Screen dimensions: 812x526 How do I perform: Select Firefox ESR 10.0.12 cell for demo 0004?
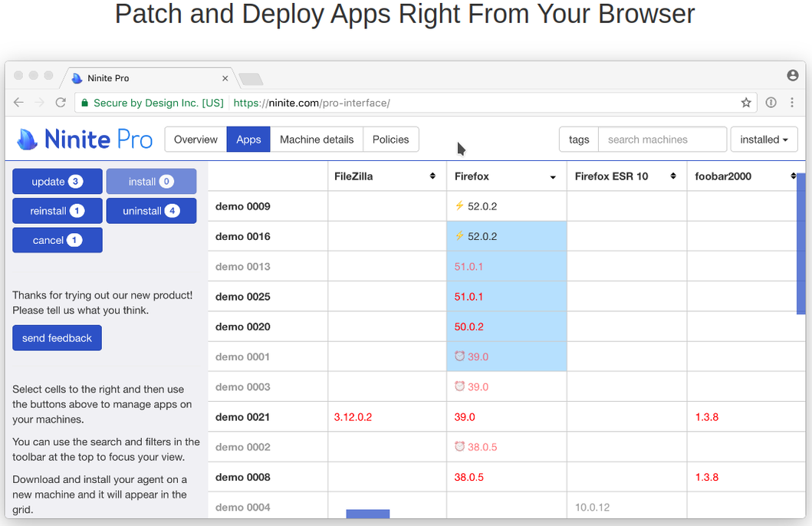click(x=627, y=505)
